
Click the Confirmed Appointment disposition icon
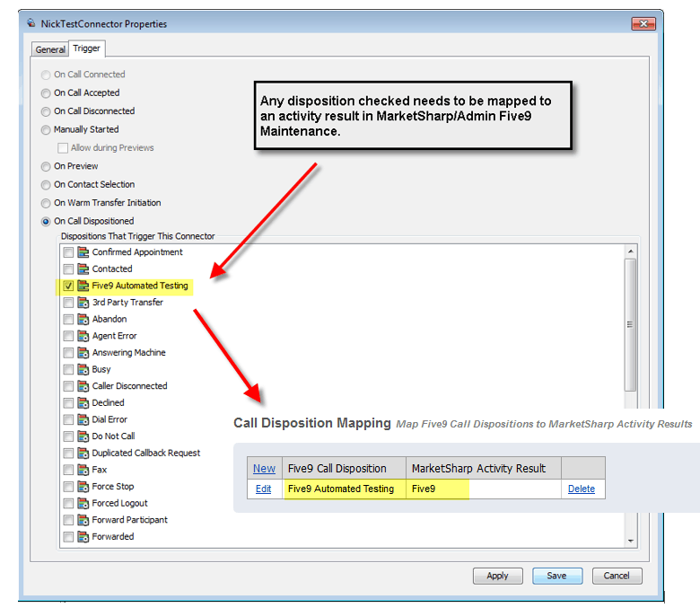pos(83,252)
